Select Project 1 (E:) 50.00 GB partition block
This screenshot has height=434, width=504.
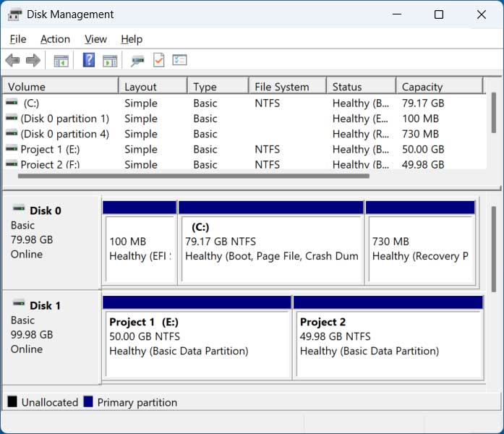(x=197, y=338)
